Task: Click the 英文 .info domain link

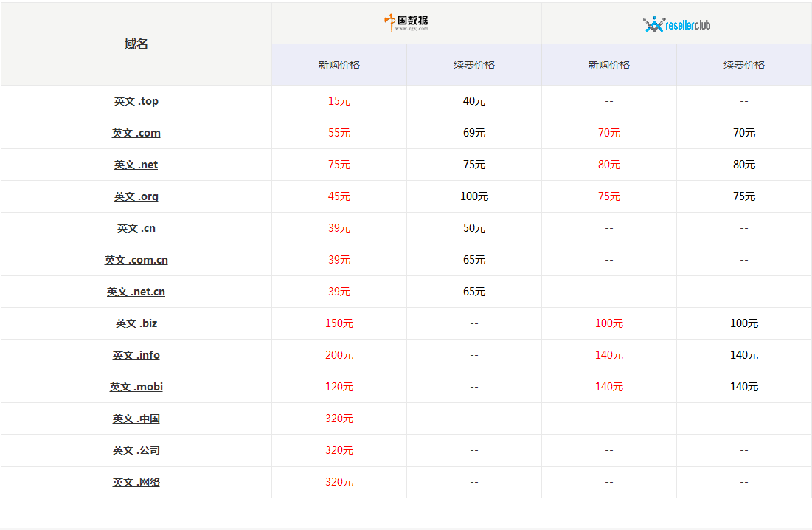Action: 136,355
